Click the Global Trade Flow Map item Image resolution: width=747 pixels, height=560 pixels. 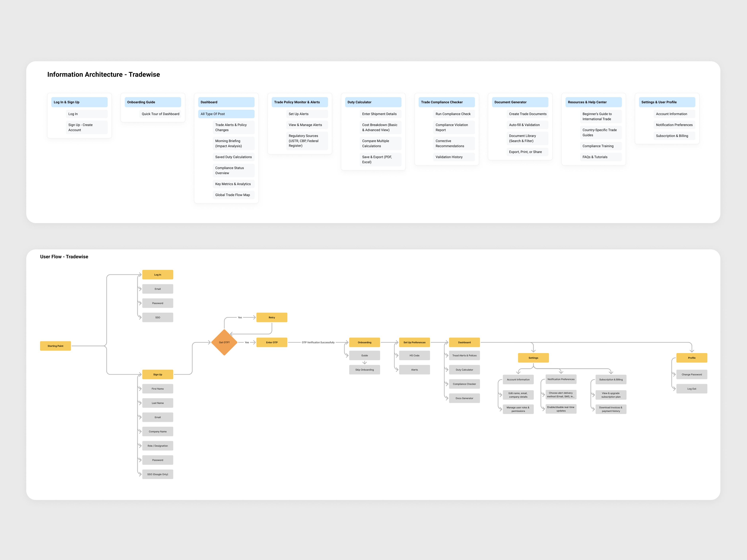click(233, 195)
